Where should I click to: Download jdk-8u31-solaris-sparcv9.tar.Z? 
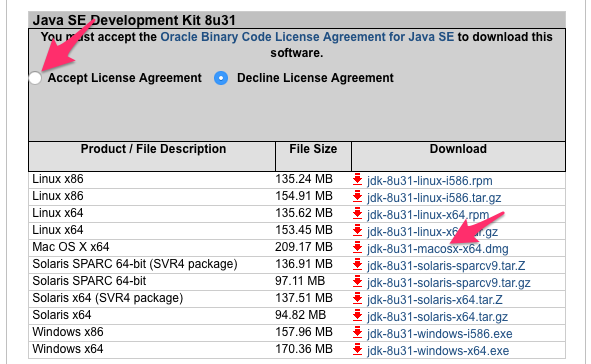coord(446,266)
